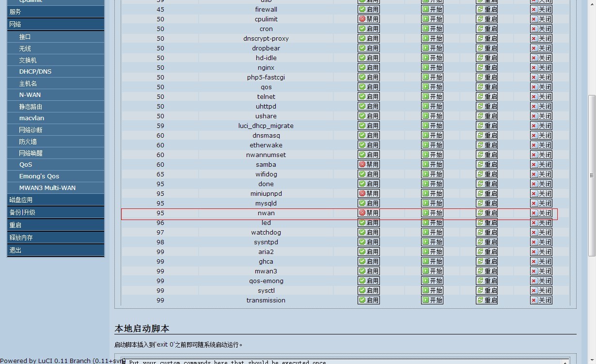
Task: Toggle the miniupnpd disabled (禁用) button
Action: coord(369,193)
